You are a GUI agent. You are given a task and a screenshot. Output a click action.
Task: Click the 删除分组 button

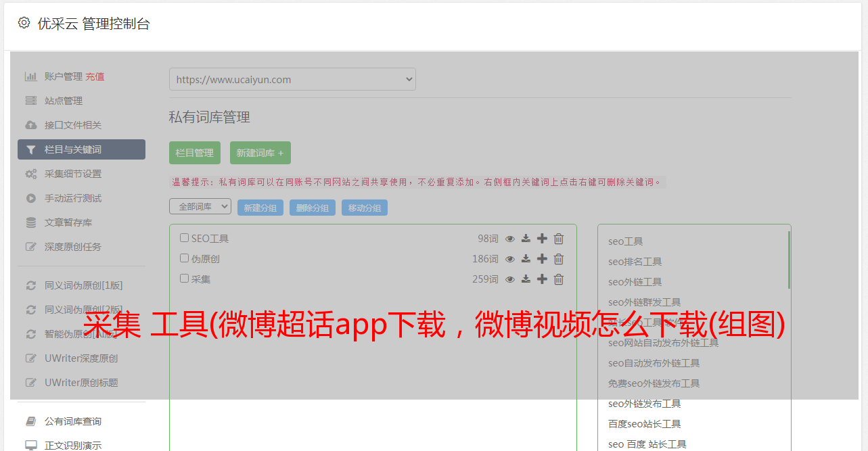tap(313, 208)
